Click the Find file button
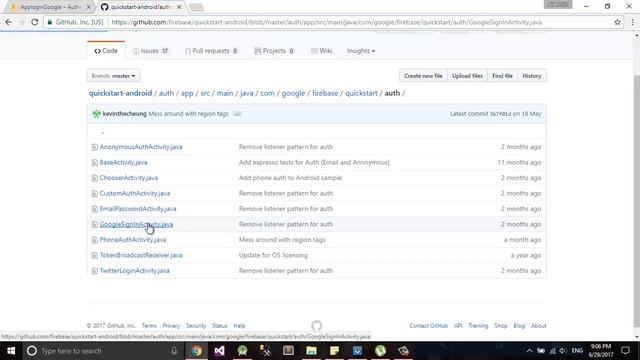Screen dimensions: 640x360 502,76
